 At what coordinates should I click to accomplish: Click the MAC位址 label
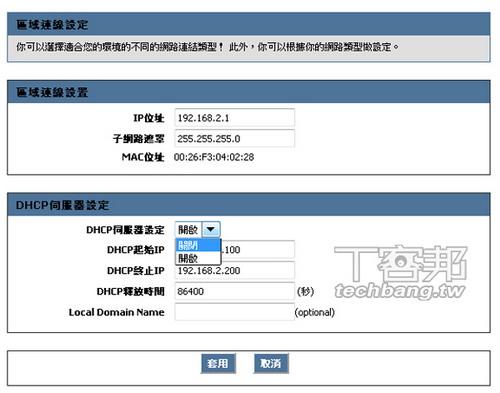tap(143, 157)
